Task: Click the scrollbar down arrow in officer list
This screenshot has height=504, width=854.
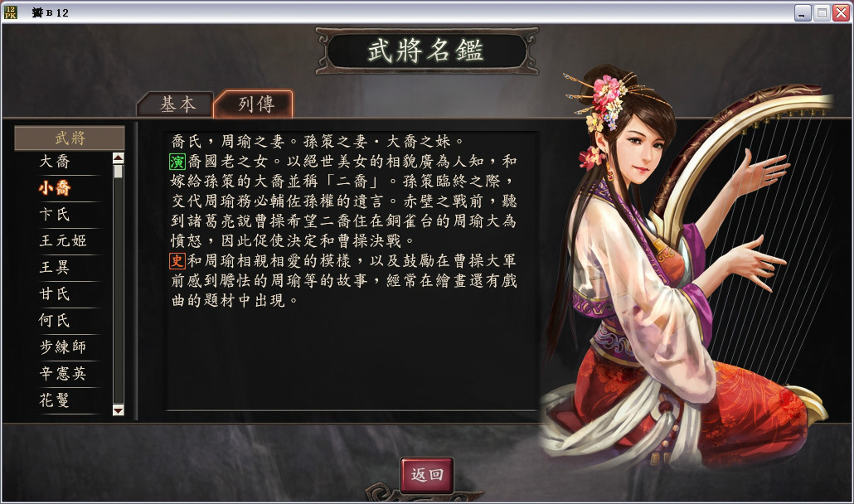Action: click(x=119, y=410)
